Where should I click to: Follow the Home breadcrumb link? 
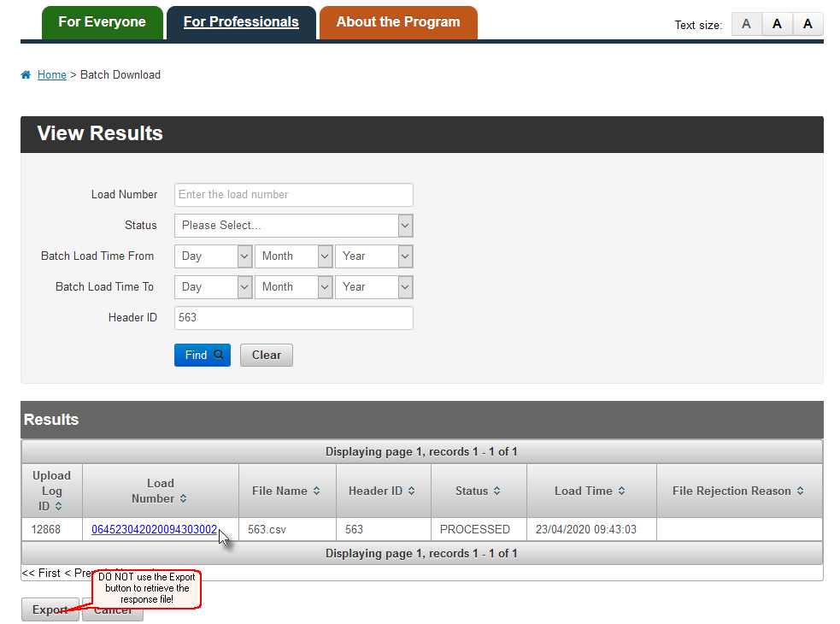[52, 74]
